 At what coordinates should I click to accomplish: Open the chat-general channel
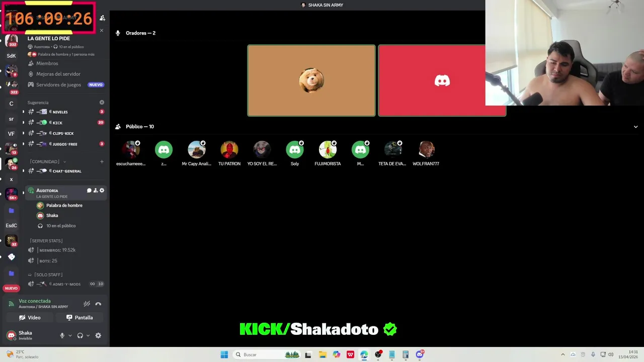pyautogui.click(x=65, y=171)
